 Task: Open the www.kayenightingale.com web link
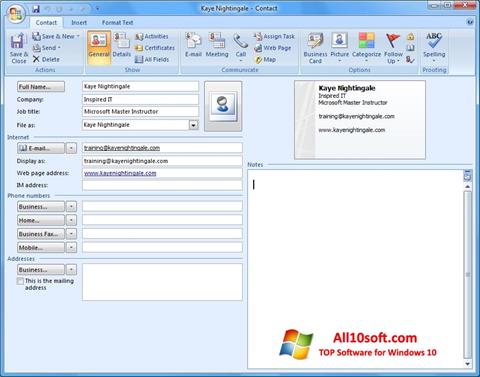pyautogui.click(x=120, y=173)
